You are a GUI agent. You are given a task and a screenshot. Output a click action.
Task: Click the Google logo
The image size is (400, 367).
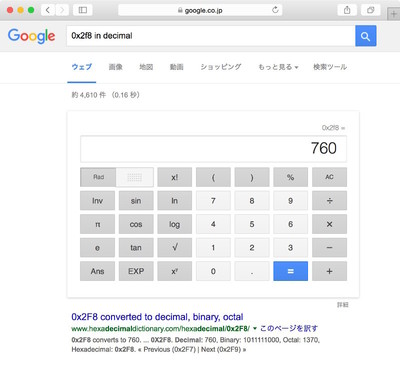31,36
